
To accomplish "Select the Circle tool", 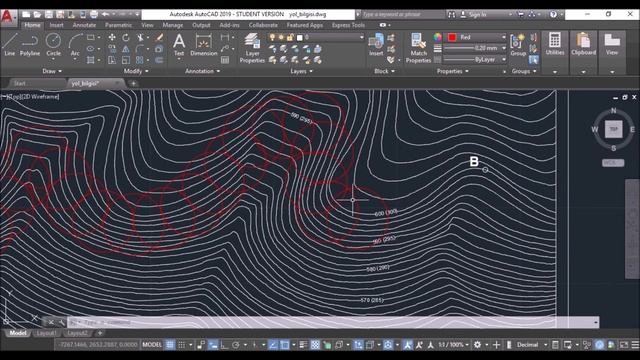I will coord(53,44).
